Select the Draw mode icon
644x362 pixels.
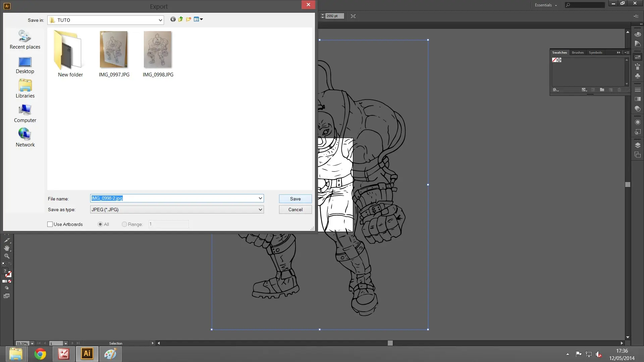[x=7, y=288]
